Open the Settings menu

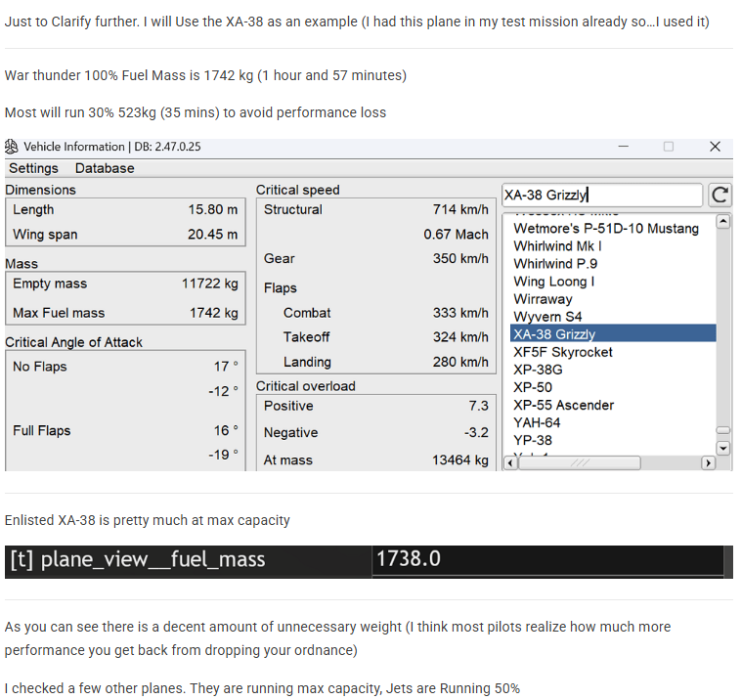33,168
